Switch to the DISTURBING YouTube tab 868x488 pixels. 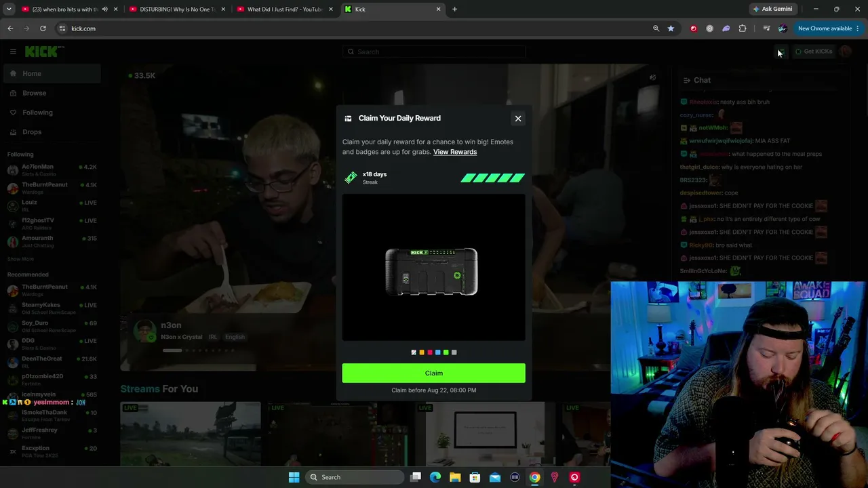(x=178, y=9)
